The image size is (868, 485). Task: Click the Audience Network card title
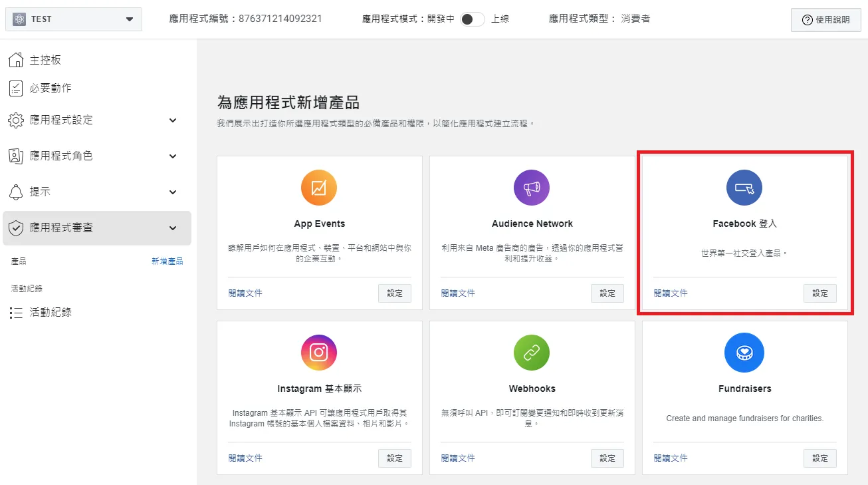pyautogui.click(x=532, y=224)
